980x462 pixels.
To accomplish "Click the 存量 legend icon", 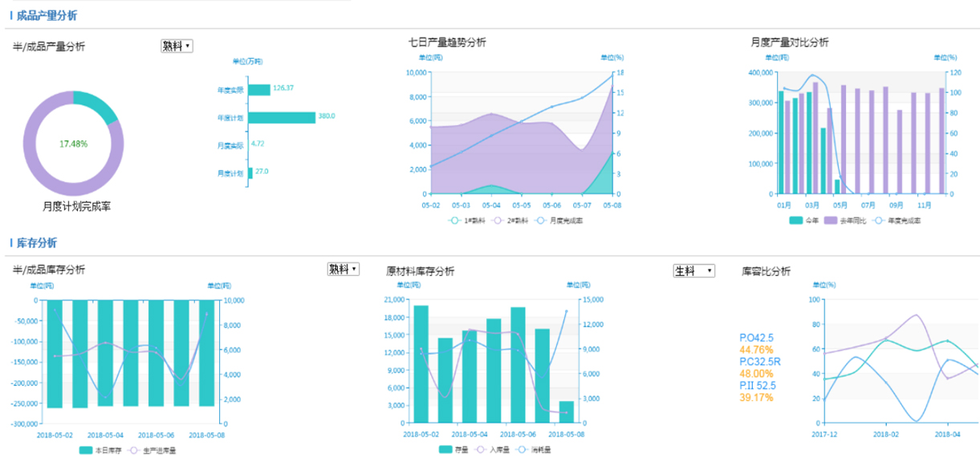I will [446, 450].
